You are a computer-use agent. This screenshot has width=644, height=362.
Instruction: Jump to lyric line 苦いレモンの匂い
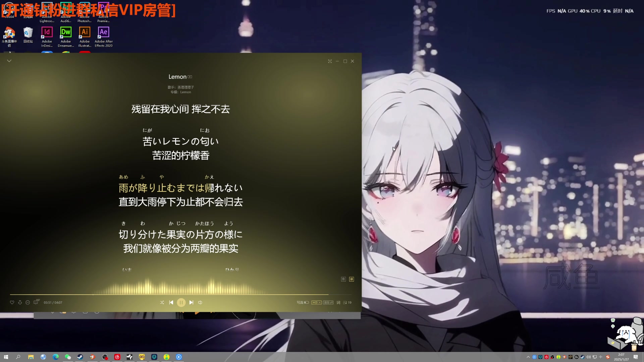click(x=181, y=141)
